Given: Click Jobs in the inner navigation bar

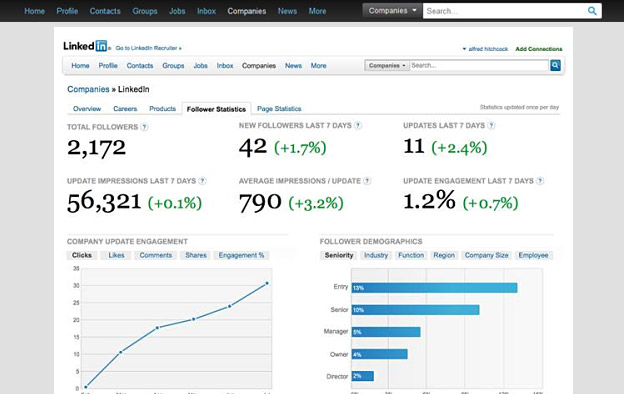Looking at the screenshot, I should coord(201,66).
